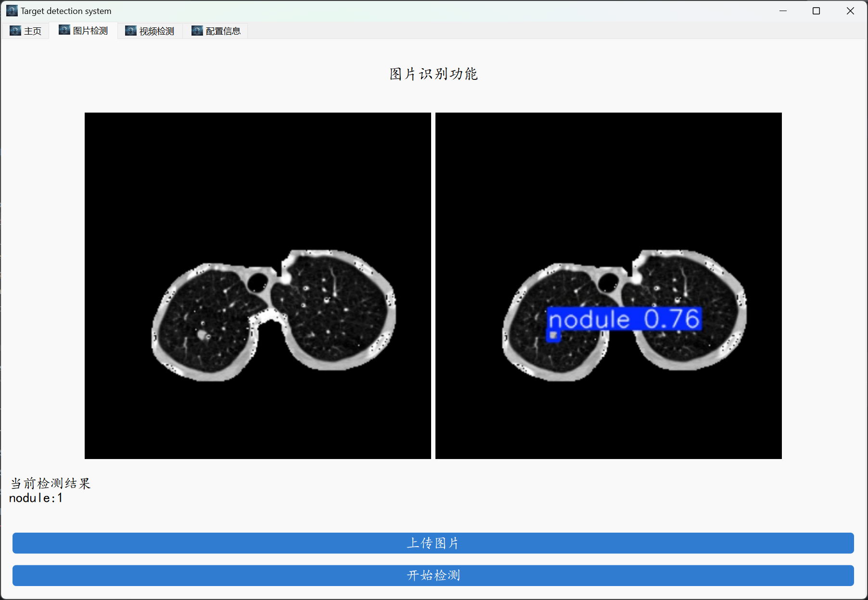This screenshot has width=868, height=600.
Task: Click the 上传图片 button
Action: (x=433, y=543)
